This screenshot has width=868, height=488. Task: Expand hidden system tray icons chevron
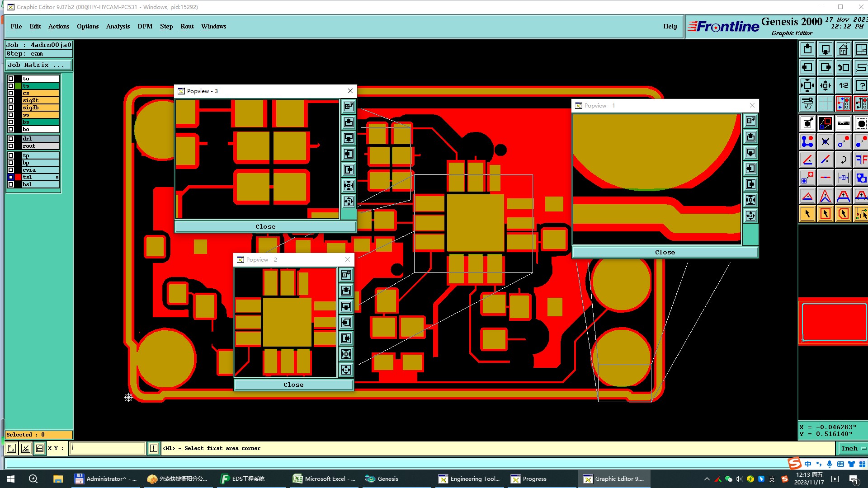(x=707, y=479)
